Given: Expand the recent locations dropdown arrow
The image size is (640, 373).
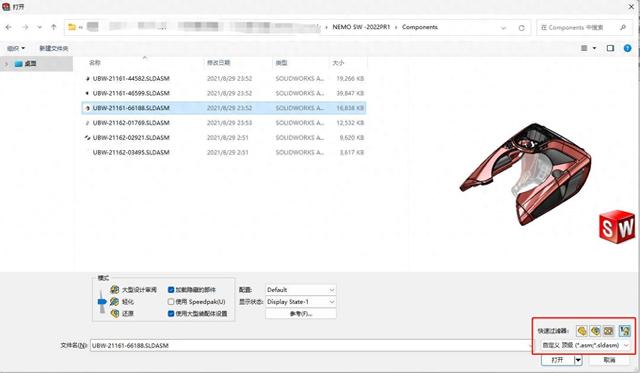Looking at the screenshot, I should click(x=40, y=27).
